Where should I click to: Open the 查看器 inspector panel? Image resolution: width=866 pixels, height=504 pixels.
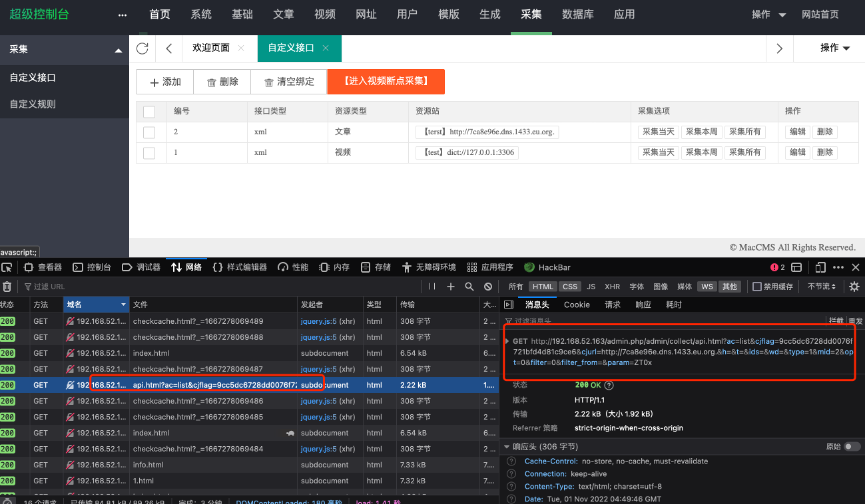pyautogui.click(x=43, y=267)
